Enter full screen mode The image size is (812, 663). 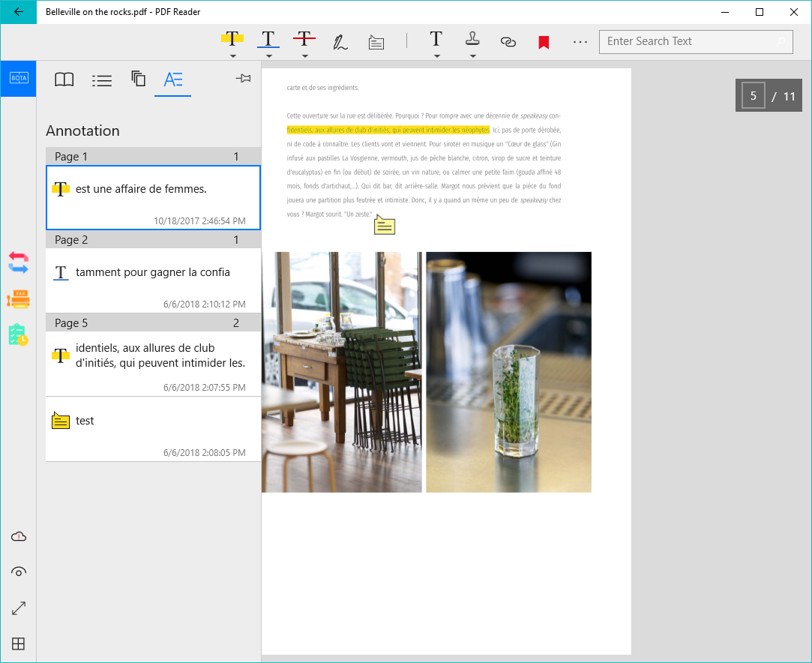pos(19,608)
